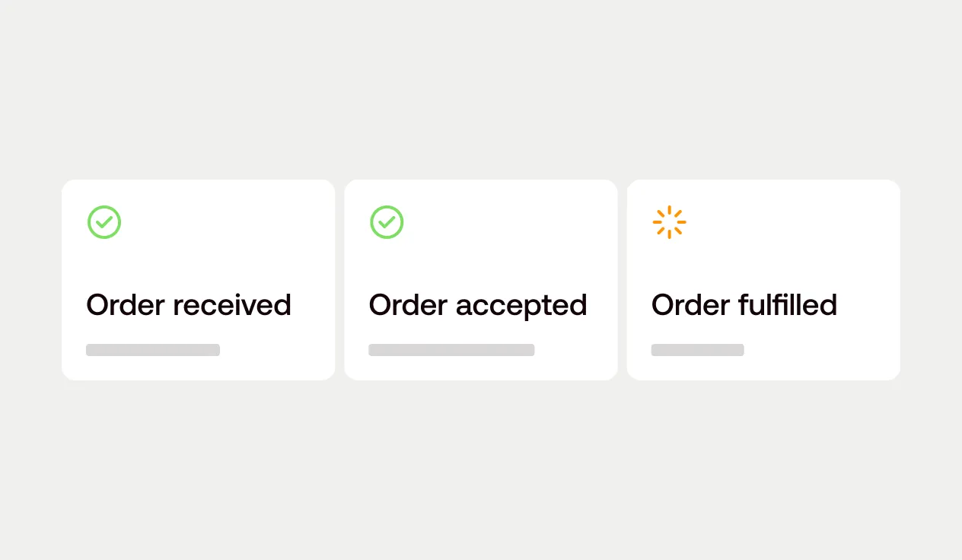Click the gray placeholder bar under Order fulfilled

pyautogui.click(x=697, y=350)
